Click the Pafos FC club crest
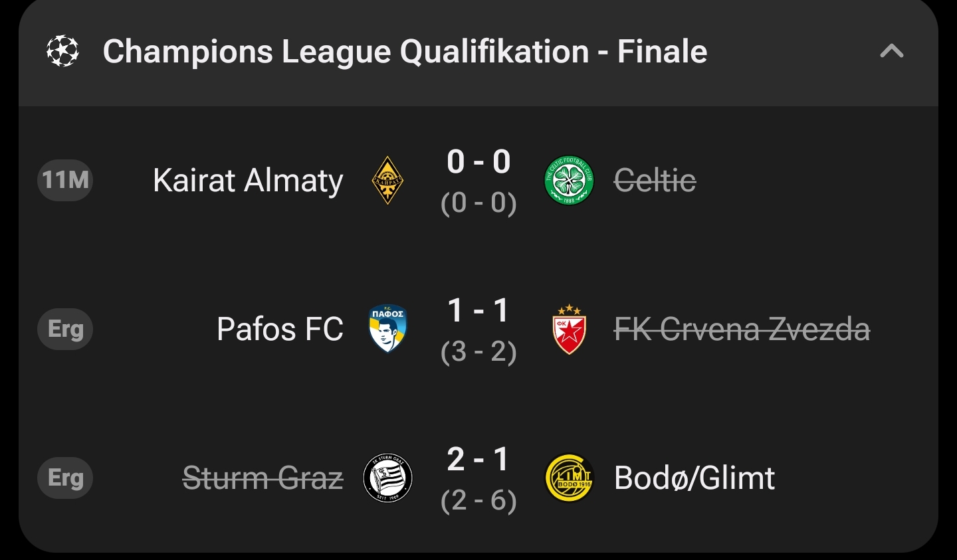This screenshot has height=560, width=957. pos(387,328)
